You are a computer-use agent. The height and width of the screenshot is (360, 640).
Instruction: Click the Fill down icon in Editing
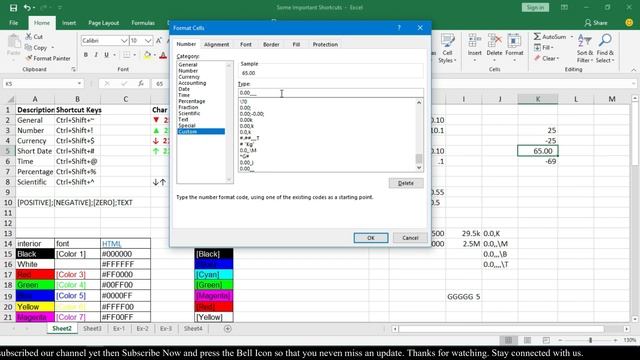tap(537, 47)
